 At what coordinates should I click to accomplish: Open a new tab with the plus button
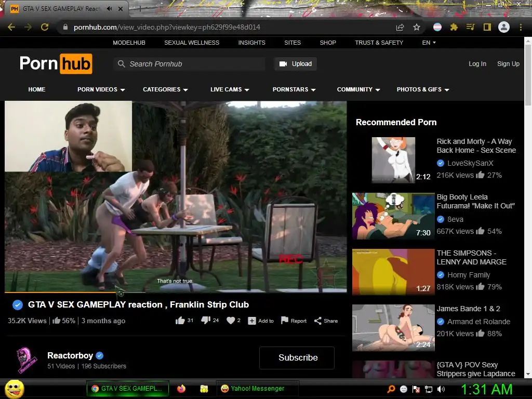(x=140, y=9)
